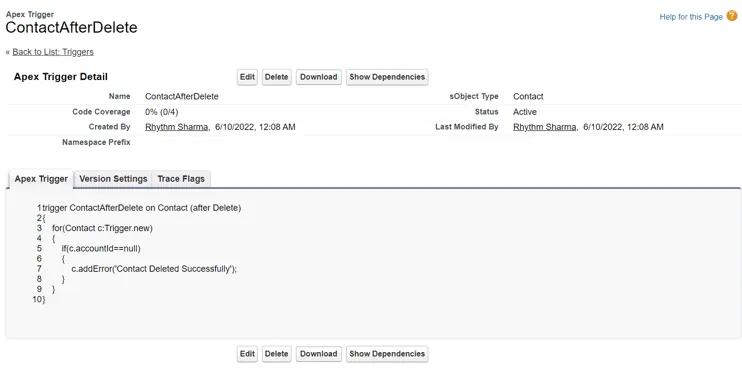This screenshot has height=379, width=742.
Task: Click the bottom Show Dependencies button
Action: [387, 354]
